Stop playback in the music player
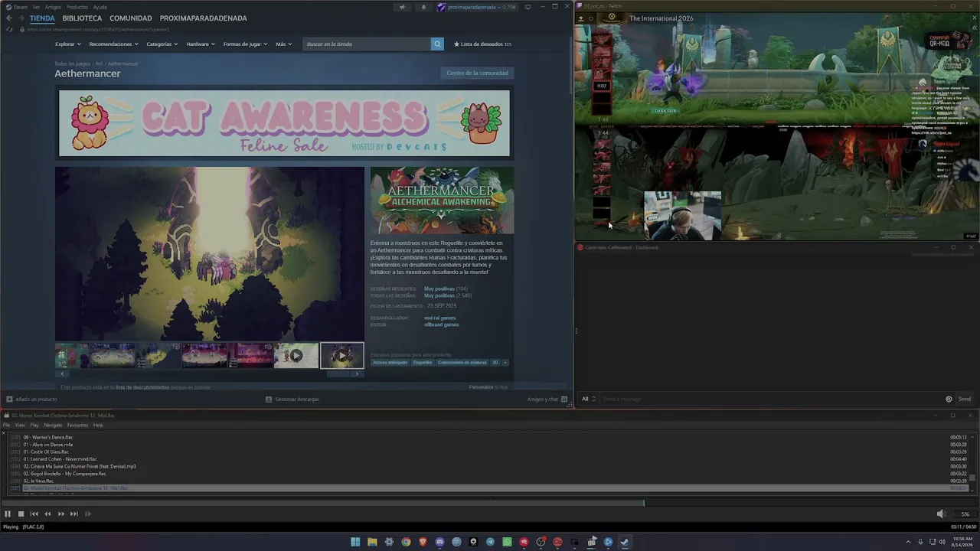Viewport: 980px width, 551px height. point(21,514)
